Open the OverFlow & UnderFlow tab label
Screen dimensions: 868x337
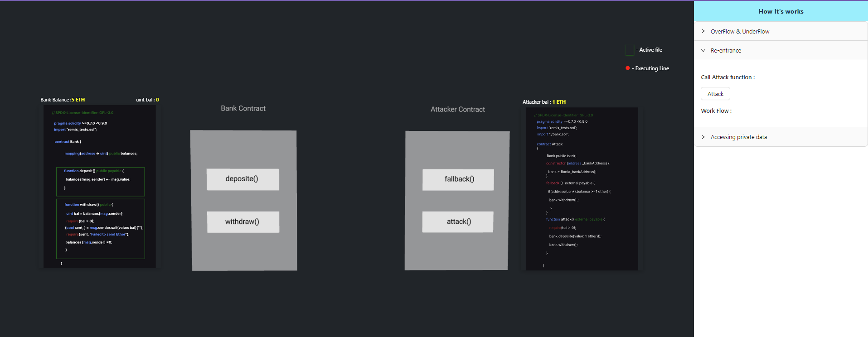[x=740, y=32]
